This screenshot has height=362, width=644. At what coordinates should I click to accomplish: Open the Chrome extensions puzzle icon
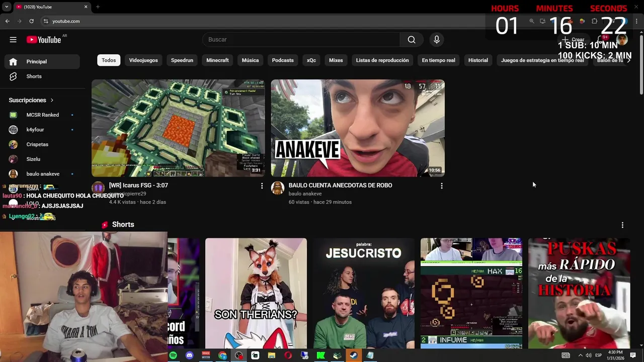(x=595, y=21)
